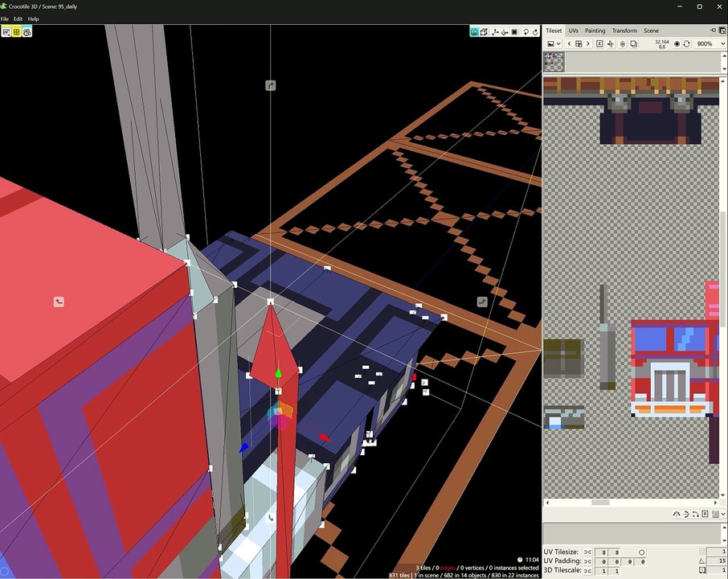Click the undo arrow in the viewport toolbar
The height and width of the screenshot is (579, 728).
click(526, 32)
